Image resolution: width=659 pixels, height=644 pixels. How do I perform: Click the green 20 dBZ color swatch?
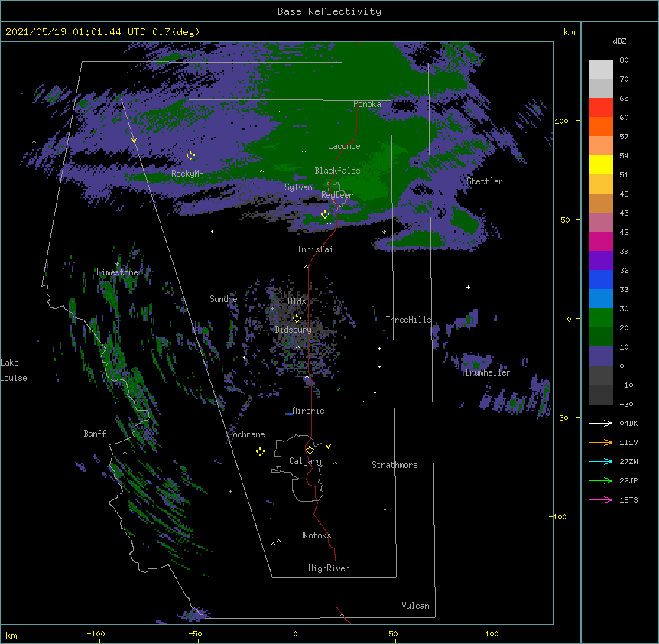(x=601, y=318)
